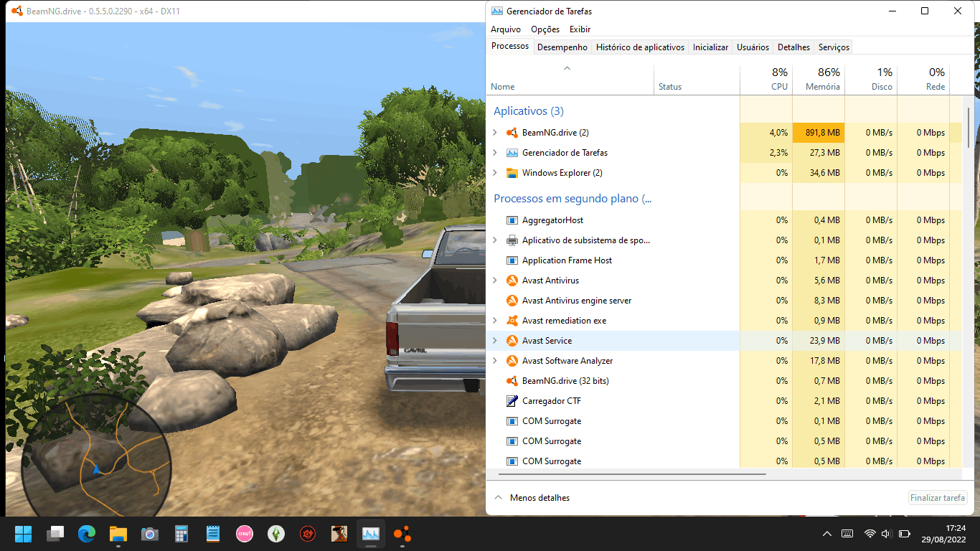This screenshot has width=980, height=551.
Task: Sort processes by the Status column
Action: (x=697, y=80)
